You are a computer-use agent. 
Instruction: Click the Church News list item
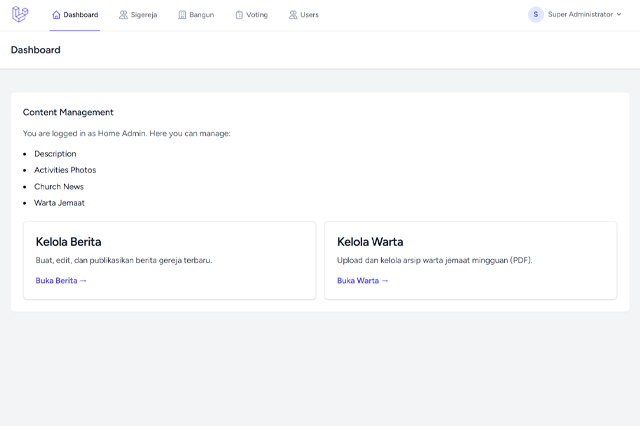pos(59,187)
